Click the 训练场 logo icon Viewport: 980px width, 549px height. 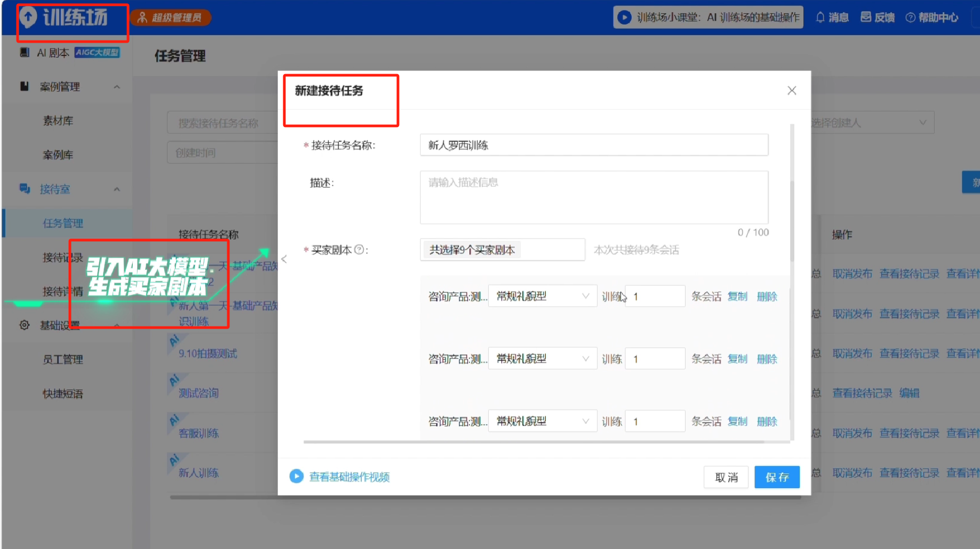[x=28, y=18]
